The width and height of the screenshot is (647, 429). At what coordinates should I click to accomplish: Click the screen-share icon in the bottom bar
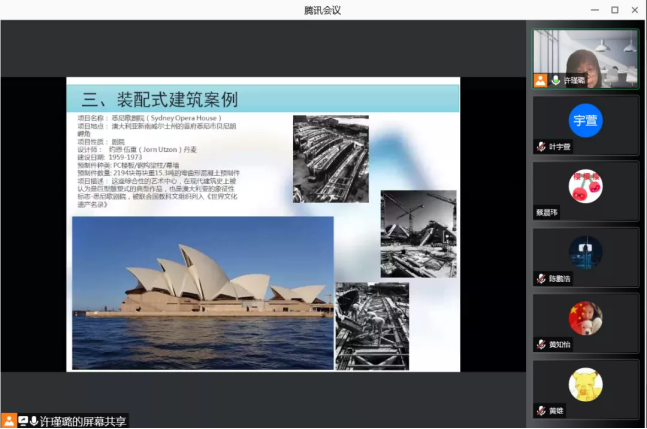[22, 421]
